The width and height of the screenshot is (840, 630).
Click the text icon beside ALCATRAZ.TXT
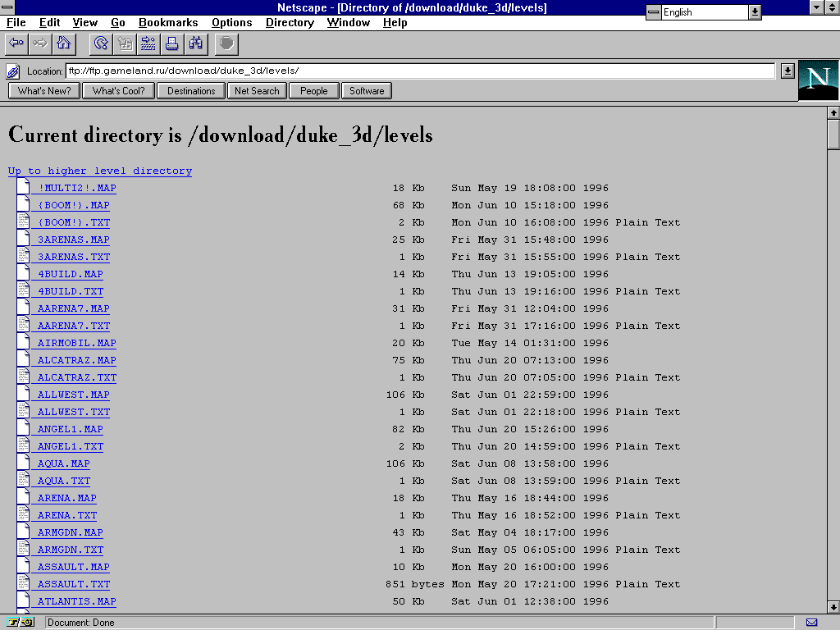23,376
